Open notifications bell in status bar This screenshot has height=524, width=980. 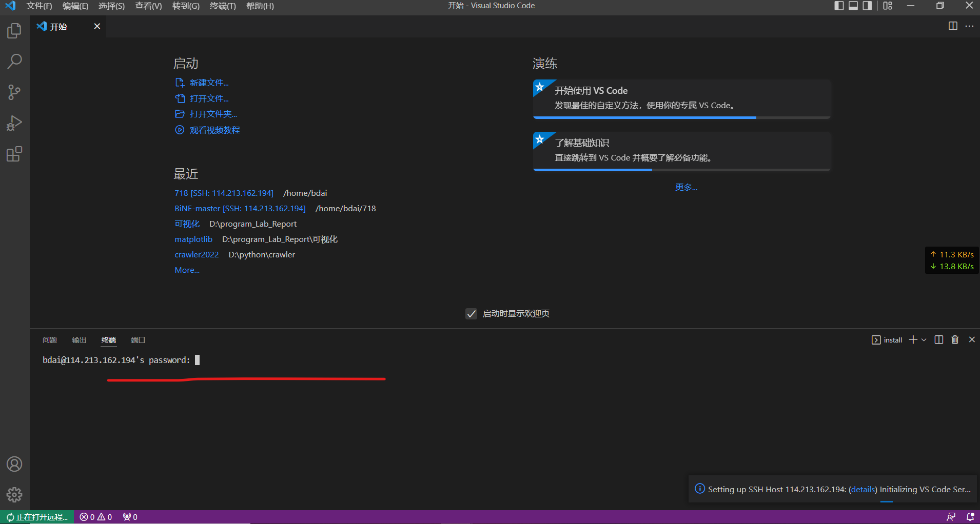[970, 517]
